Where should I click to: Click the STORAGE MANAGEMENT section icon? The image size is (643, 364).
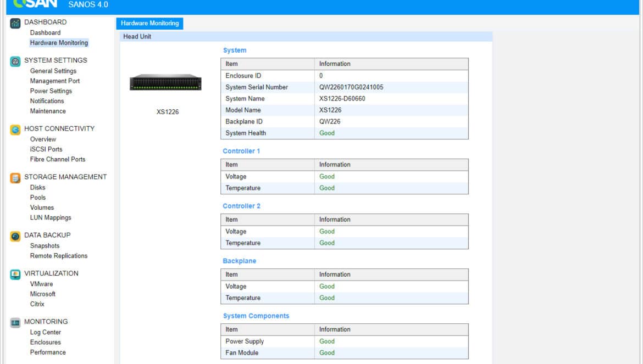[15, 178]
